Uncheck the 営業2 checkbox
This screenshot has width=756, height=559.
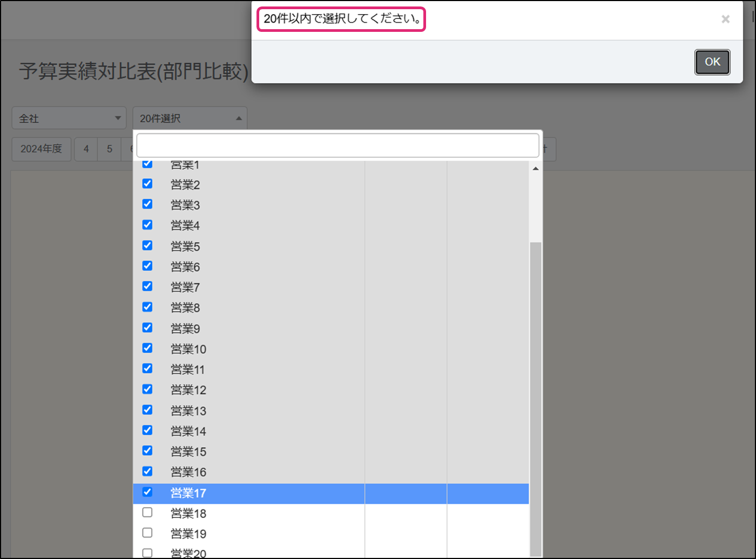pos(147,184)
